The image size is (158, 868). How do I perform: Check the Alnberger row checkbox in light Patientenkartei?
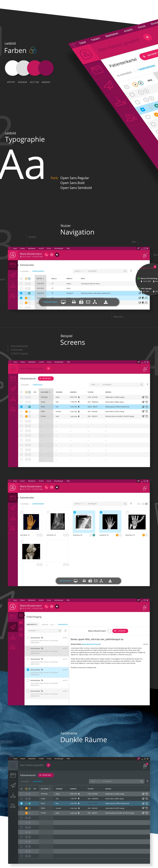21,397
